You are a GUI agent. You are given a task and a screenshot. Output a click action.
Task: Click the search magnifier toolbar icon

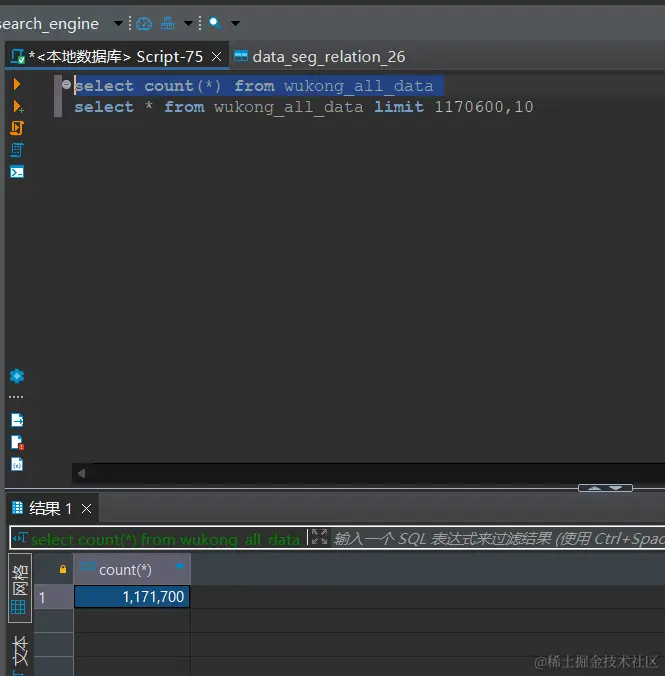tap(215, 23)
